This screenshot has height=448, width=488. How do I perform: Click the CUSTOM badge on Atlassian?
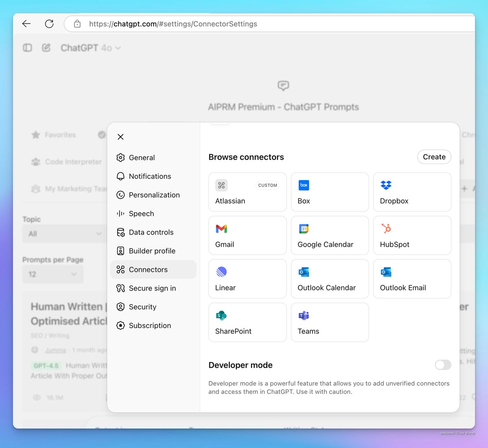click(268, 185)
